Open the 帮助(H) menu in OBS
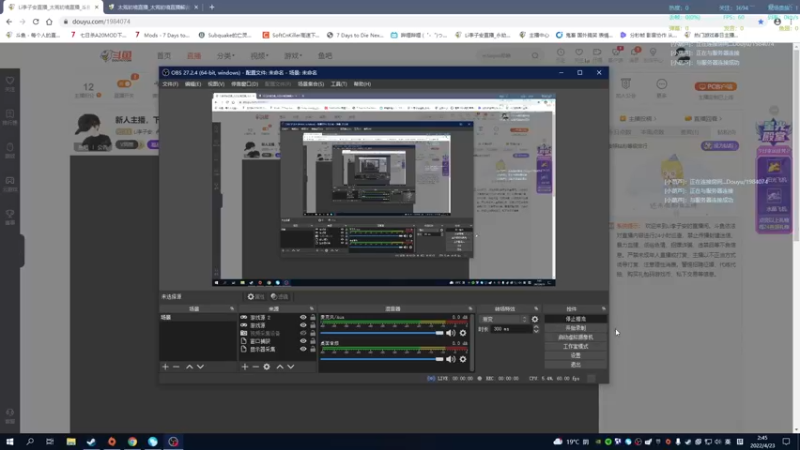 362,84
